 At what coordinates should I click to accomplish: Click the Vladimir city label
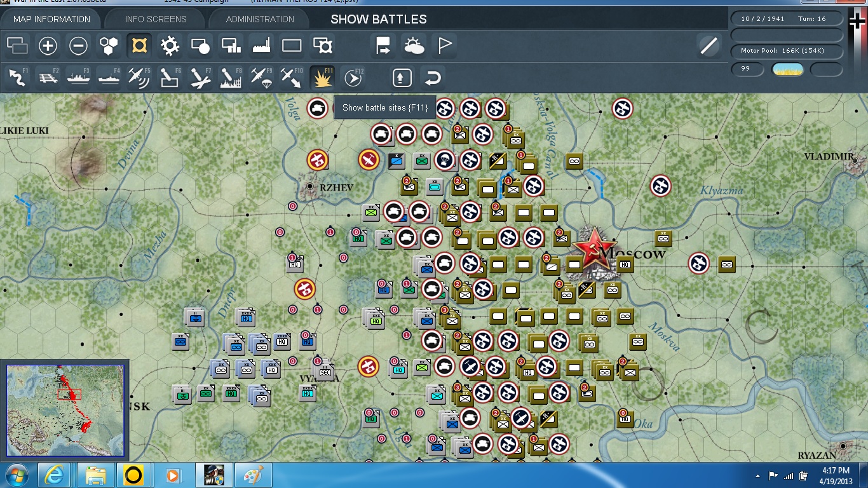829,156
